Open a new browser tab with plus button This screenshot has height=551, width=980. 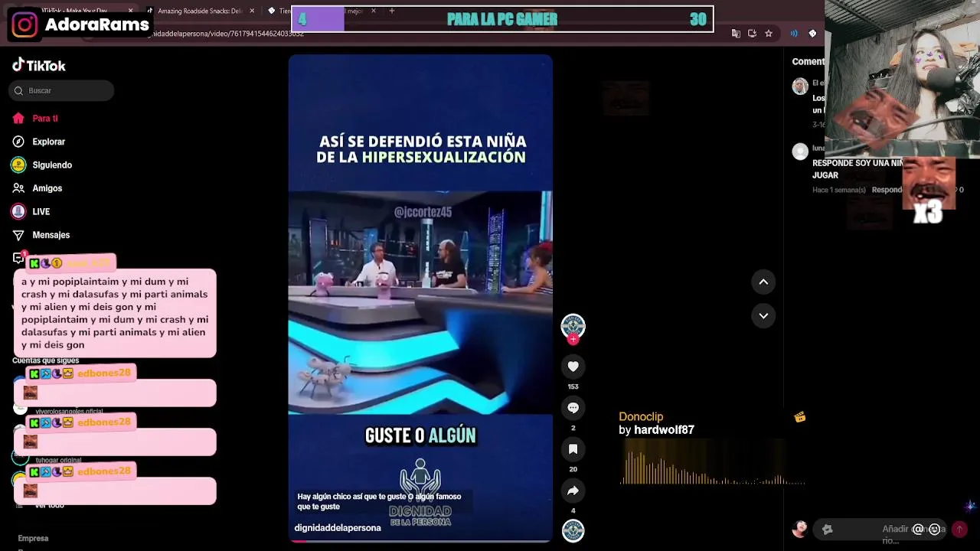coord(391,11)
